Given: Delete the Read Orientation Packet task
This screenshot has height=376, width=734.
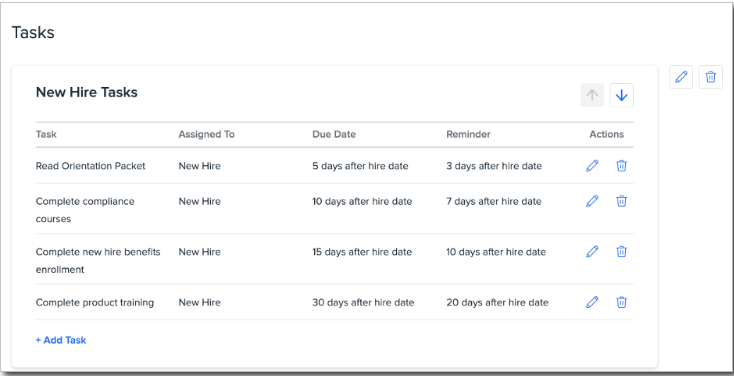Looking at the screenshot, I should 621,166.
